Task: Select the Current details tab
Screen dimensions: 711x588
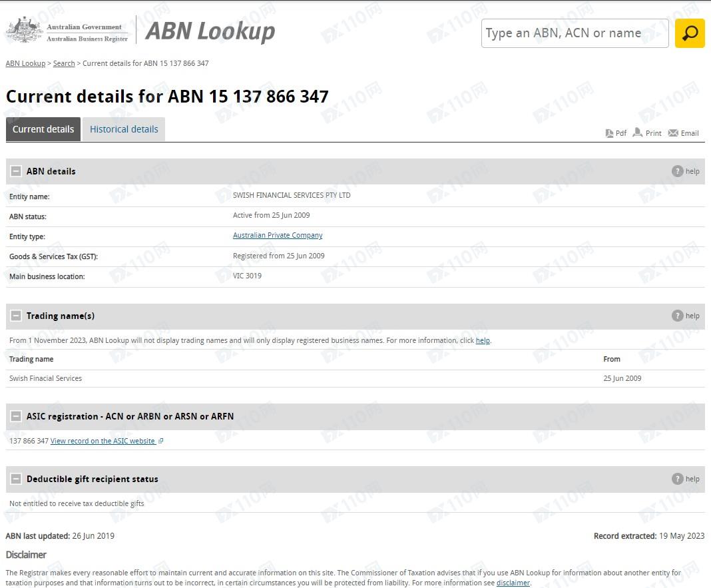Action: click(43, 129)
